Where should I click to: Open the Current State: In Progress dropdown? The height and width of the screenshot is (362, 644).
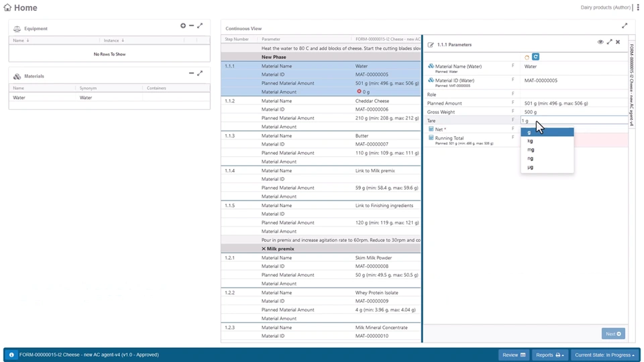coord(604,355)
